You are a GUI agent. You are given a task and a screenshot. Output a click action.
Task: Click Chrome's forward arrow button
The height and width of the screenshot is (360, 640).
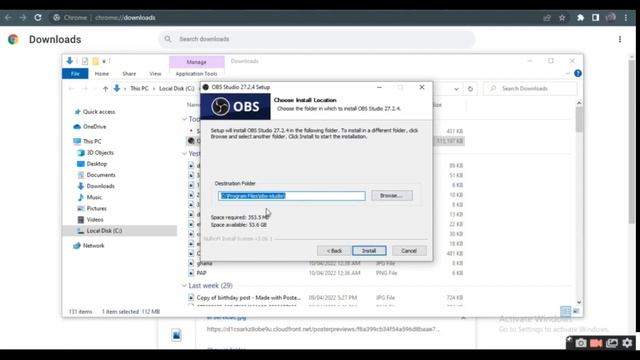pos(23,18)
